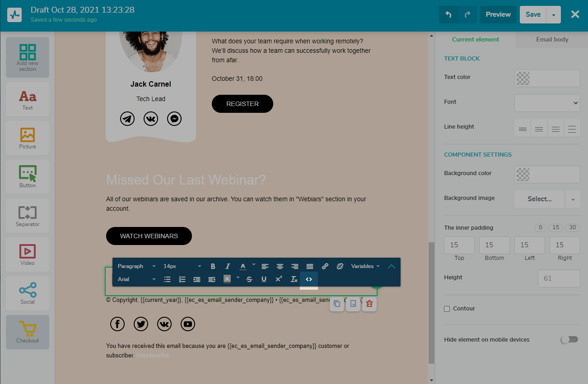
Task: Open the source code view icon
Action: click(309, 279)
